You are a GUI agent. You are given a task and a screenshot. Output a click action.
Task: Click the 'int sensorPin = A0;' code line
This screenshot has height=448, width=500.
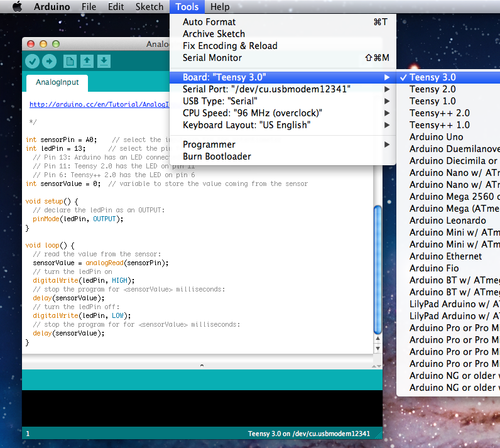coord(61,140)
